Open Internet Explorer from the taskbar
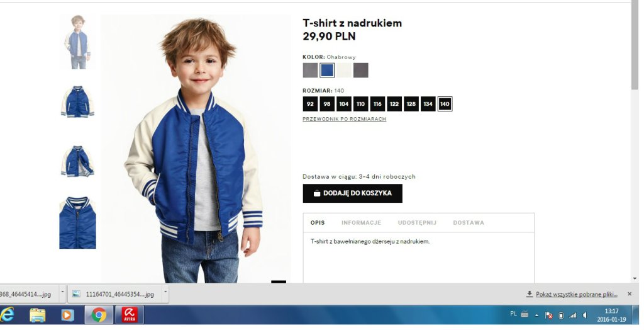Viewport: 644px width, 330px height. click(6, 315)
